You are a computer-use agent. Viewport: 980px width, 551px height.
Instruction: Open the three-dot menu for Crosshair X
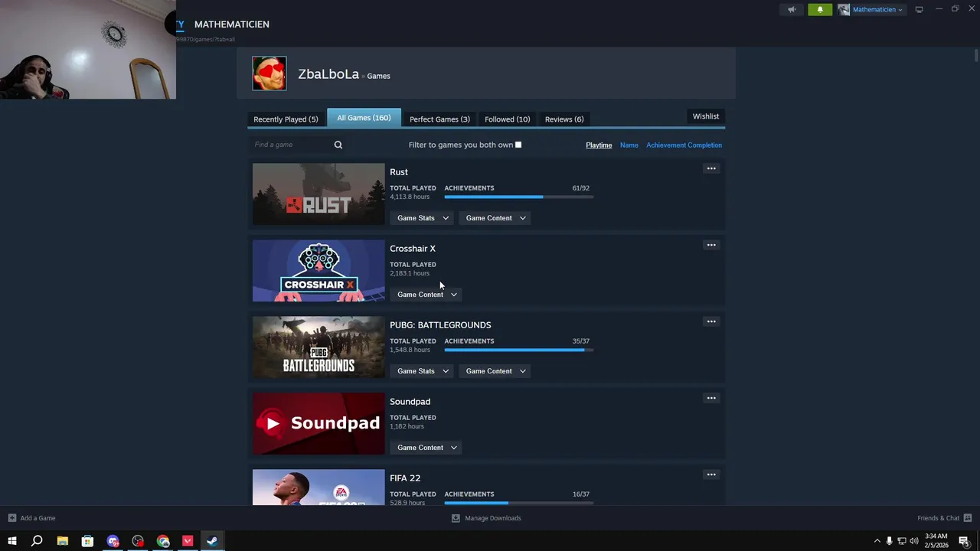(x=711, y=245)
